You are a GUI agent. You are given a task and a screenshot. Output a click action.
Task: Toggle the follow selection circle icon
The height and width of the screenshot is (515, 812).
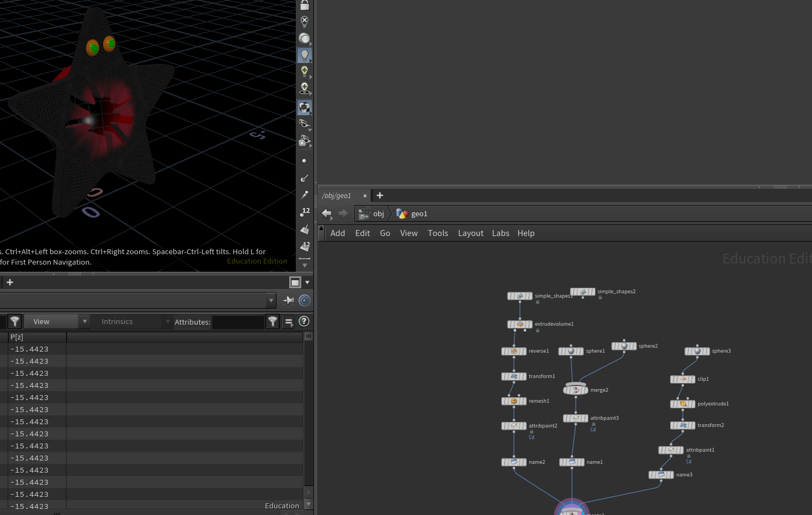(x=305, y=300)
